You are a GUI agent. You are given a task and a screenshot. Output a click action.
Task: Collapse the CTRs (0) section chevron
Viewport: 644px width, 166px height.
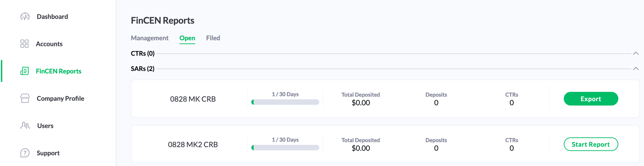[x=636, y=53]
